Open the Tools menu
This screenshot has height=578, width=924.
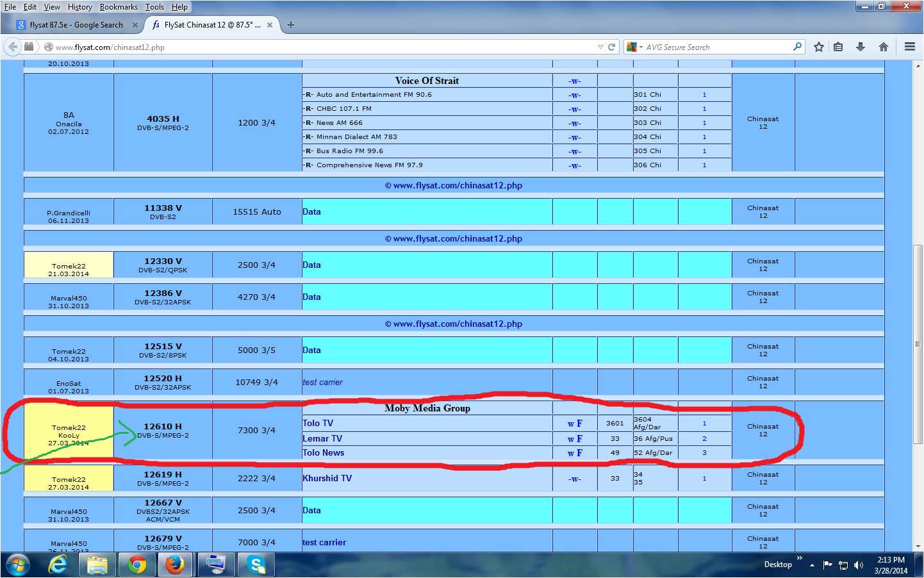(154, 7)
